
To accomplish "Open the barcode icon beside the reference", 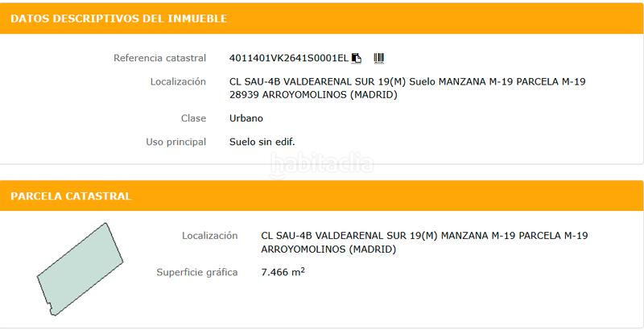I will 378,58.
